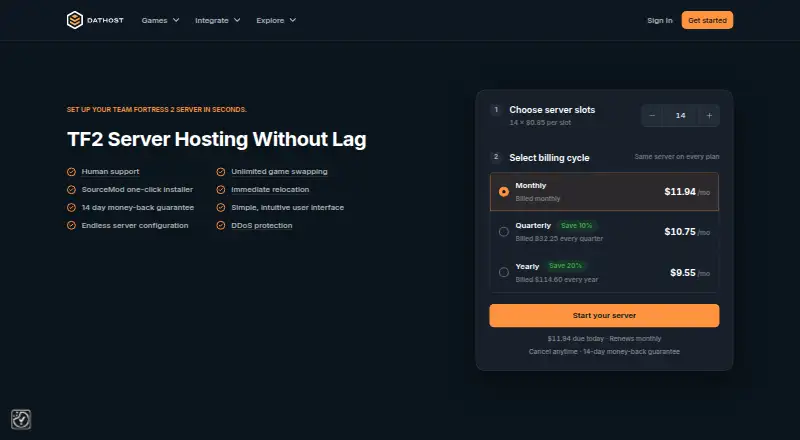Click the Save 20% badge
Viewport: 800px width, 440px height.
[x=565, y=265]
